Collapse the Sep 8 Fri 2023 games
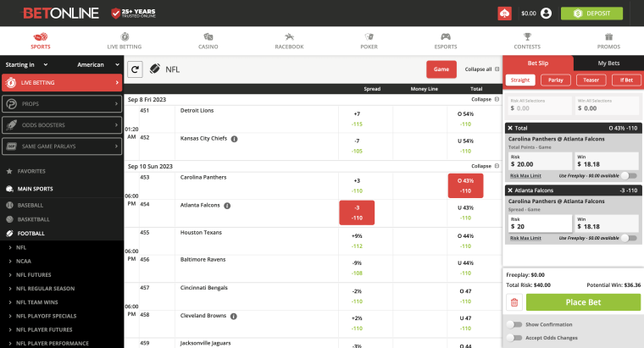Viewport: 644px width, 348px height. pos(485,99)
